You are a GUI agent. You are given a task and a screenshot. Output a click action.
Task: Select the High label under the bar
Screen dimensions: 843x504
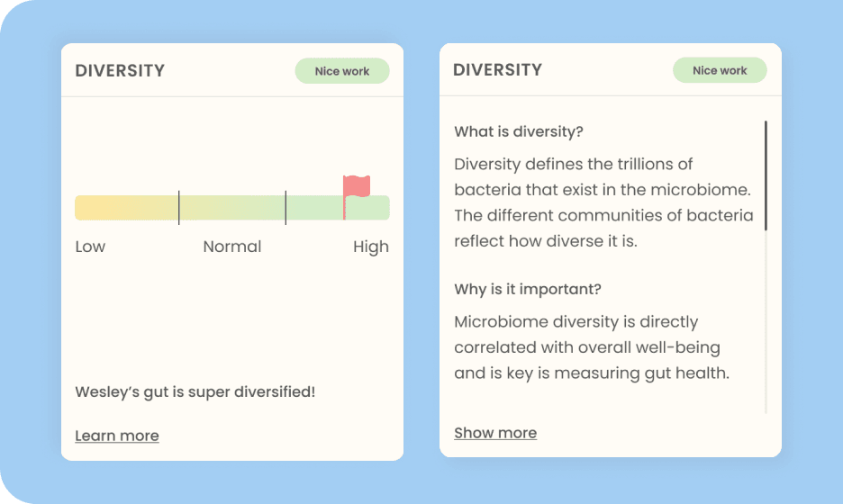[371, 247]
